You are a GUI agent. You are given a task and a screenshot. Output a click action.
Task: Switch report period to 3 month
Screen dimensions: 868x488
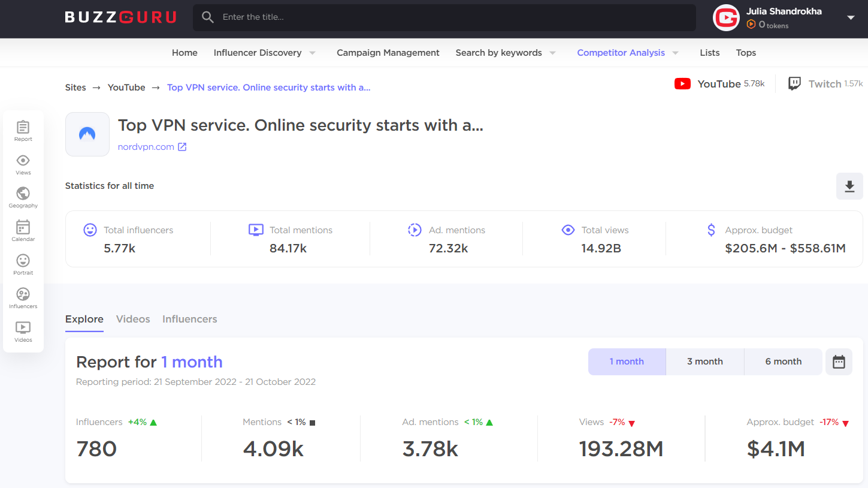point(705,362)
